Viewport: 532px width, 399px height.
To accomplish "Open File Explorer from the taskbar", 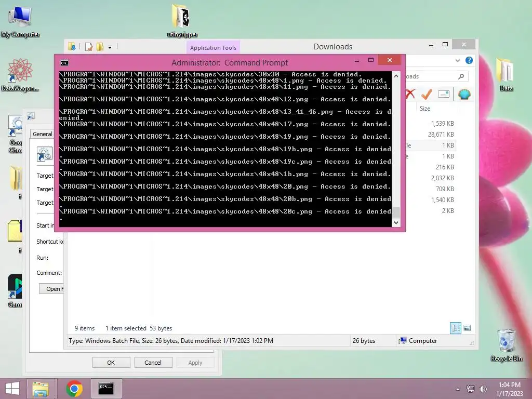I will [41, 389].
